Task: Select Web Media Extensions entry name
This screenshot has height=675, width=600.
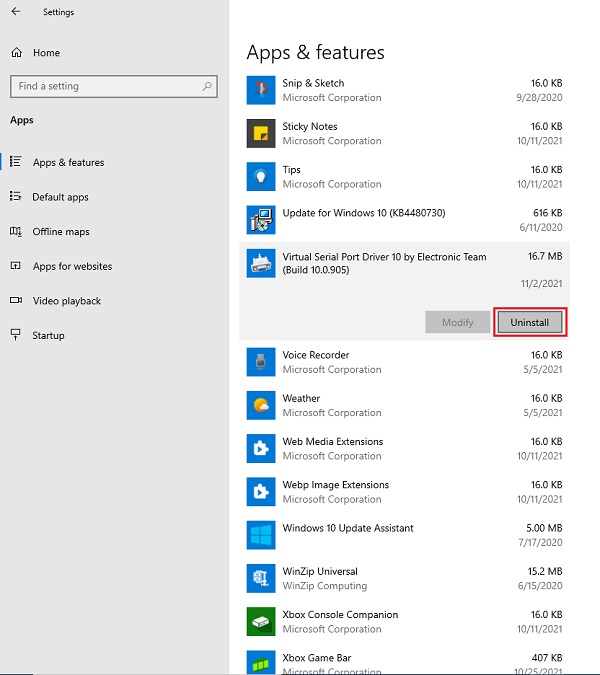Action: coord(333,441)
